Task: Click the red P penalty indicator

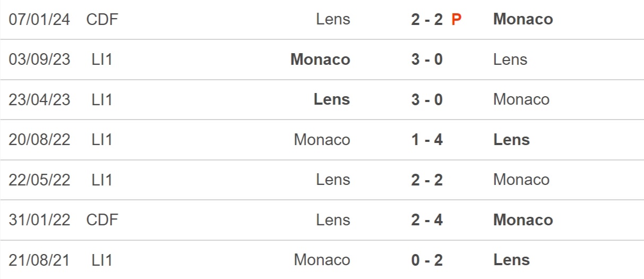Action: coord(457,20)
